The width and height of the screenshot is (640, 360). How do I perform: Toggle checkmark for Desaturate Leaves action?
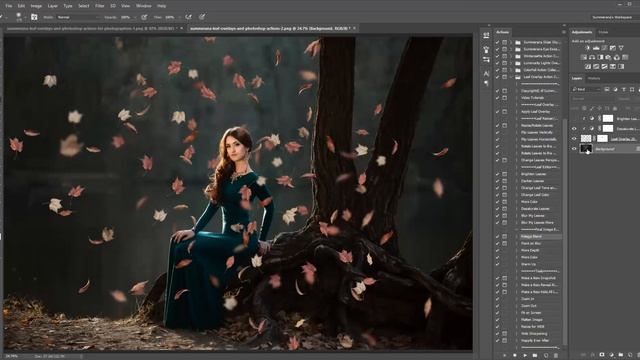498,209
